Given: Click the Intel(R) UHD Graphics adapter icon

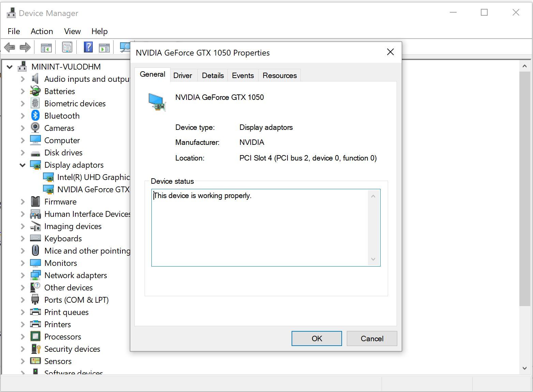Looking at the screenshot, I should (x=48, y=177).
